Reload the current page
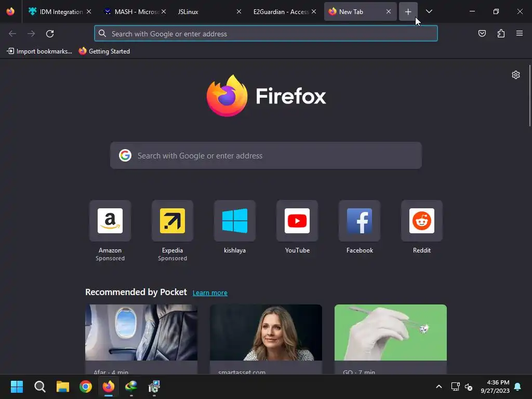 [50, 34]
